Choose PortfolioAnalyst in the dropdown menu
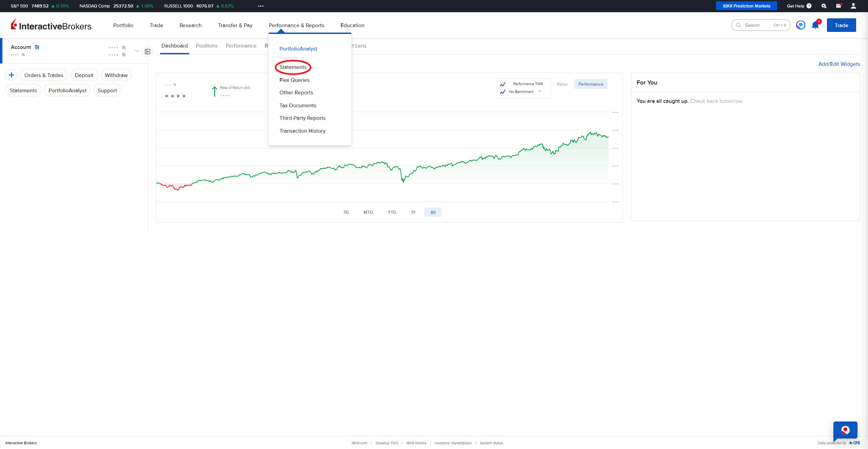Viewport: 868px width, 449px height. [x=298, y=49]
